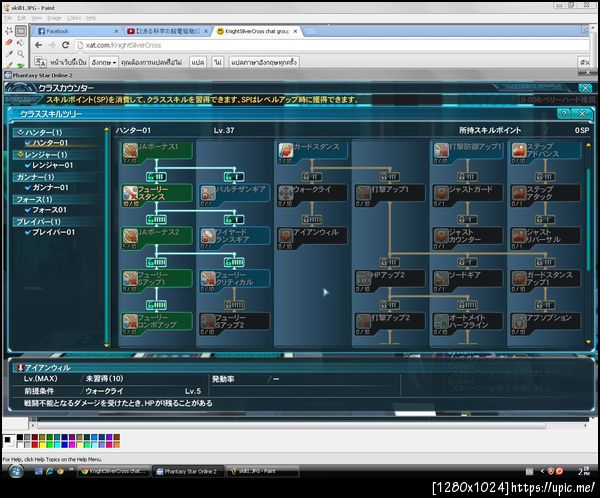Click the アブソプション skill icon
Screen dimensions: 600x498
tap(519, 322)
